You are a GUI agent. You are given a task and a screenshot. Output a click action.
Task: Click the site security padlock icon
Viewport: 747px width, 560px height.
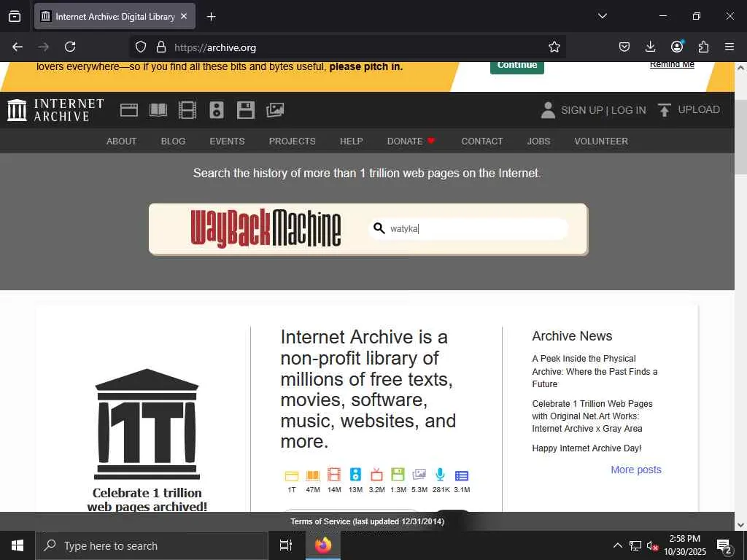[161, 47]
